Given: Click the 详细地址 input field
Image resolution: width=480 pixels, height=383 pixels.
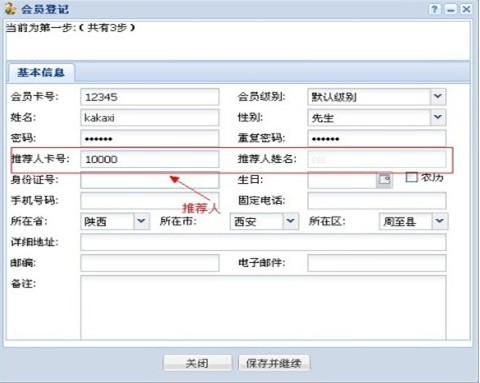Looking at the screenshot, I should point(263,242).
